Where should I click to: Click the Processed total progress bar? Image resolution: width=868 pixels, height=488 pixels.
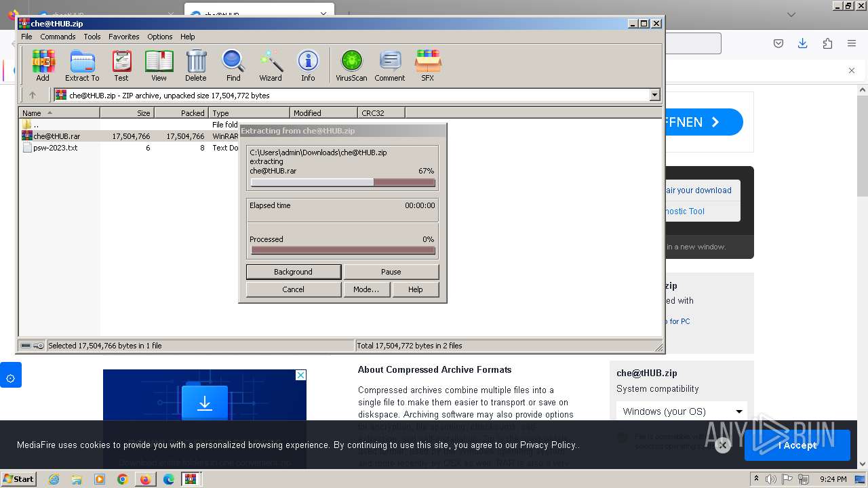pos(342,250)
